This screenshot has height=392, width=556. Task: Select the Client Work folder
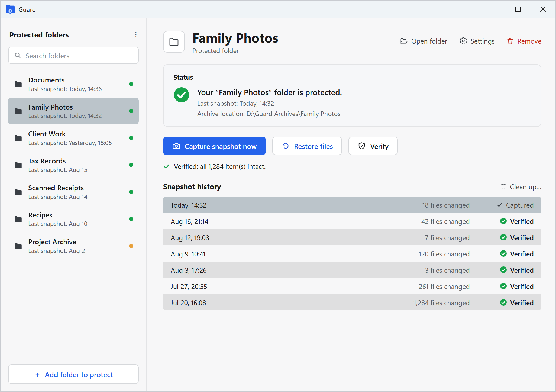73,138
